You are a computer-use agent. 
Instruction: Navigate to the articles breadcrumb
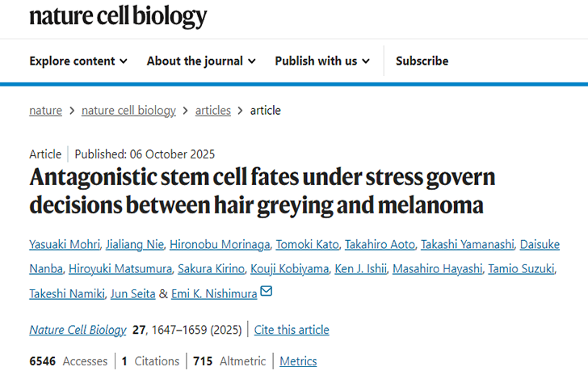tap(213, 111)
